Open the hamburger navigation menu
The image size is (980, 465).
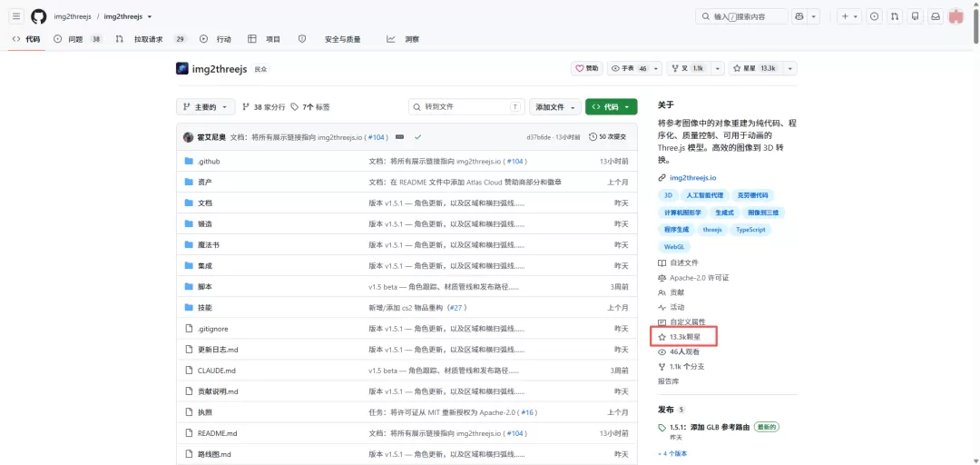16,16
